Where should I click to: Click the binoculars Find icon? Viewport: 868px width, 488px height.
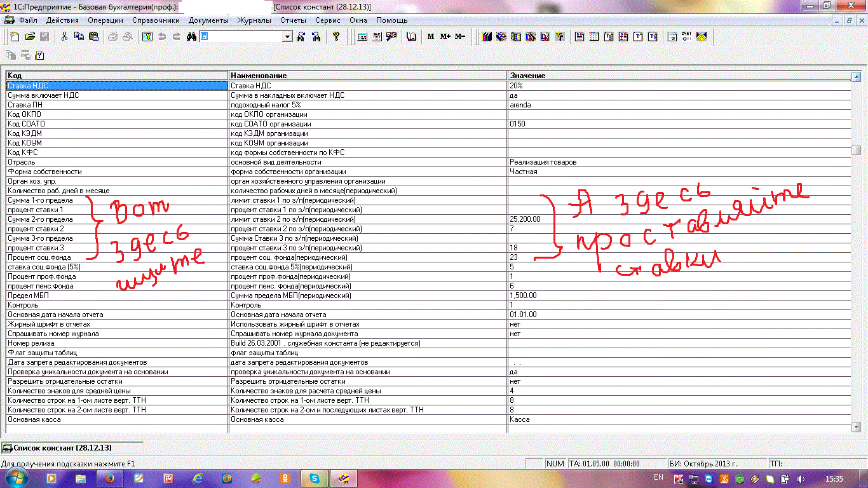(191, 36)
